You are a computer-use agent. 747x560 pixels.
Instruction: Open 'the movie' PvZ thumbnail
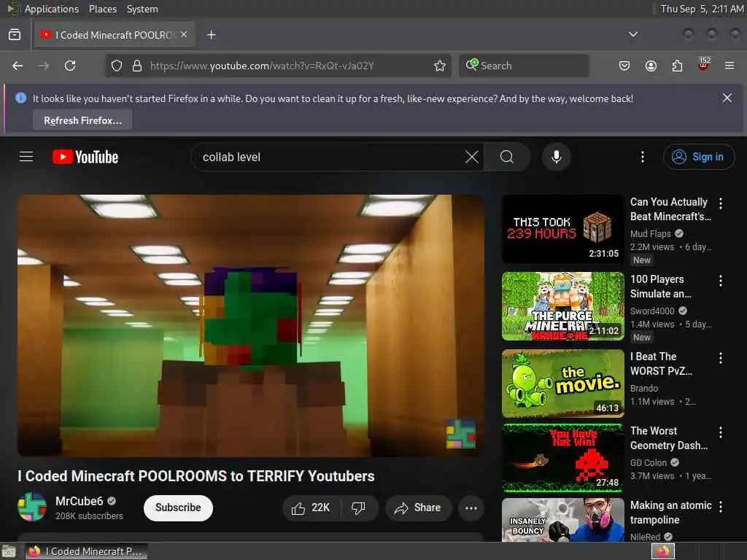(x=562, y=384)
